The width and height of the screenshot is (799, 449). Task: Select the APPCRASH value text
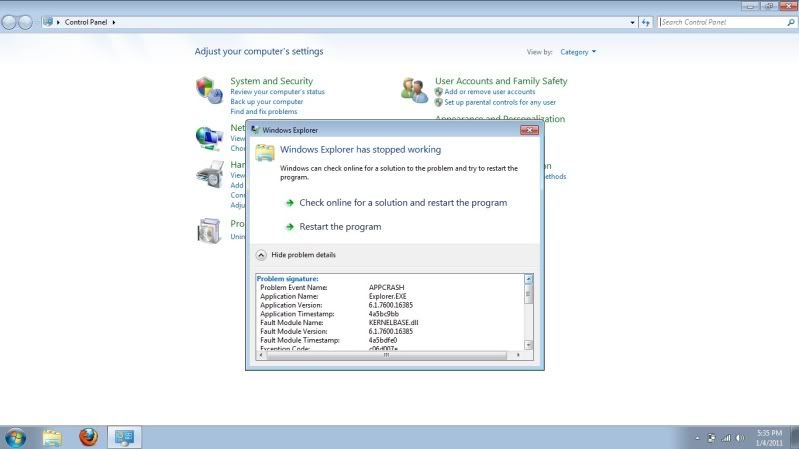point(386,287)
